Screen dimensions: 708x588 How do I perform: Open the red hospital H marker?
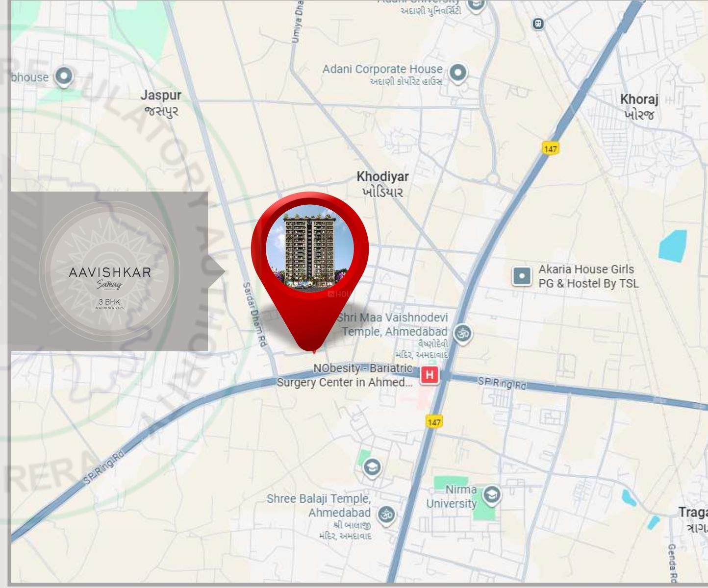430,375
